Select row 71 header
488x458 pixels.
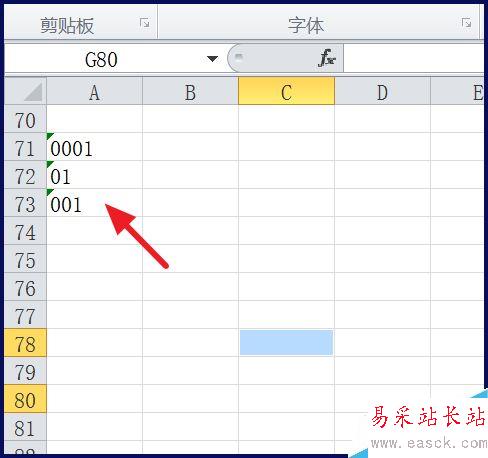click(25, 147)
